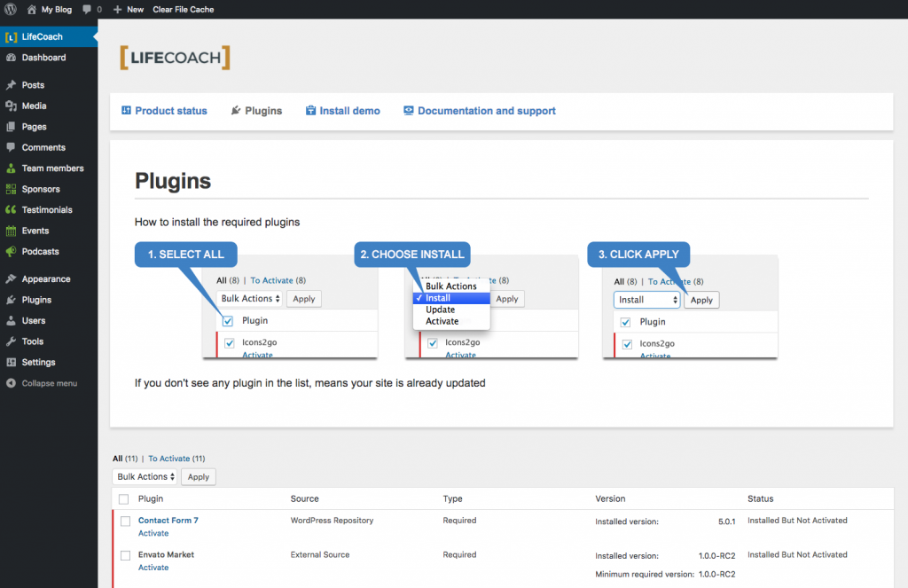Click Contact Form 7's Installed But Not Activated status
This screenshot has width=908, height=588.
click(797, 521)
